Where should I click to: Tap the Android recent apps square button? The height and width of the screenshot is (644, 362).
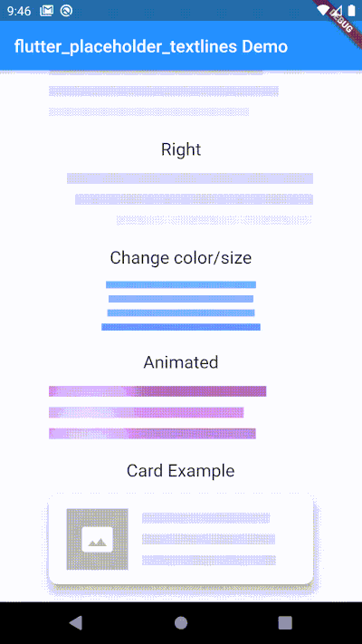[285, 622]
